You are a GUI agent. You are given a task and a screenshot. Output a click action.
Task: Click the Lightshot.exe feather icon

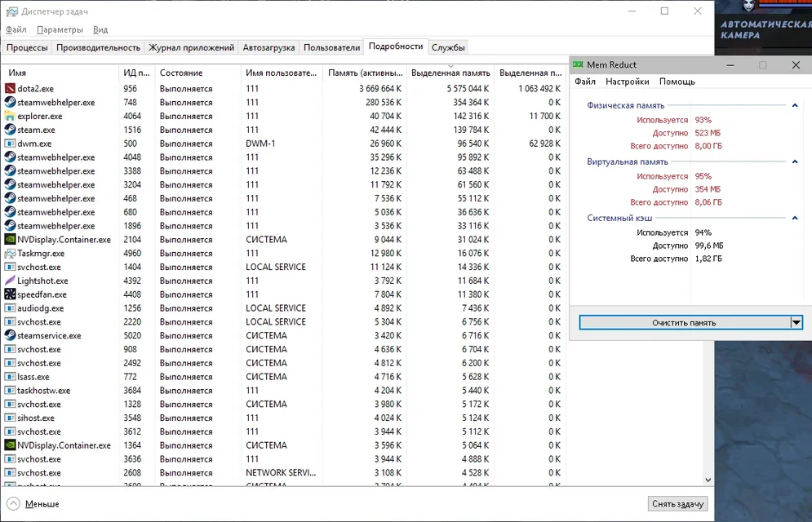pos(10,281)
